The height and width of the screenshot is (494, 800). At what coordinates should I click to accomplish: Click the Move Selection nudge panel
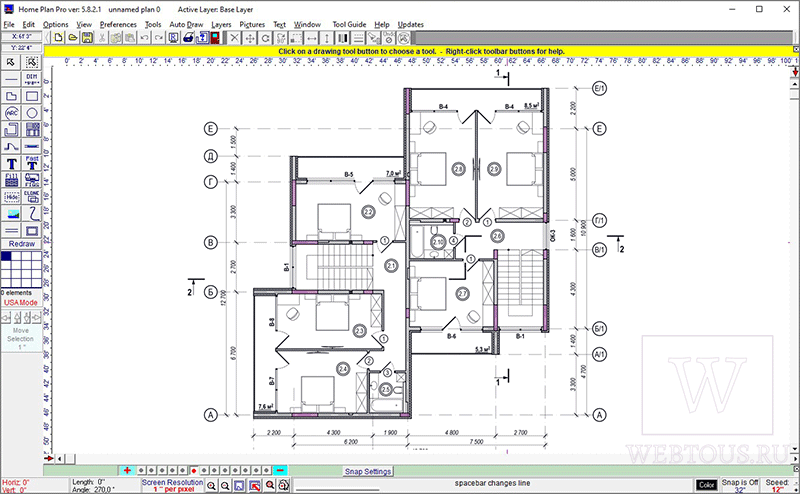pos(21,339)
